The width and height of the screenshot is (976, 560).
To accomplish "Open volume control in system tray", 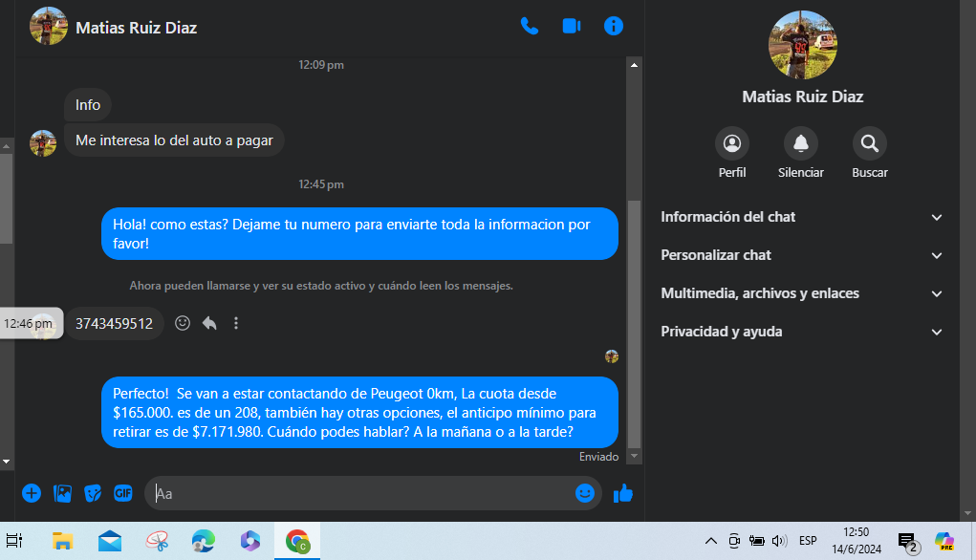I will (779, 541).
